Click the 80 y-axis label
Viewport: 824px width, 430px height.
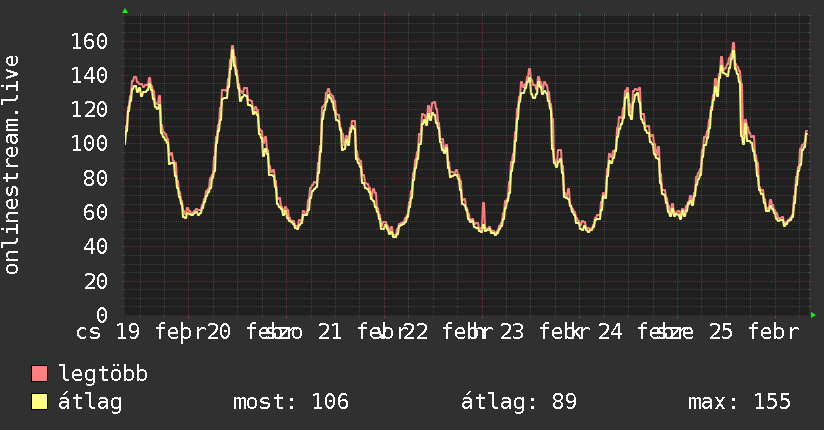[96, 179]
